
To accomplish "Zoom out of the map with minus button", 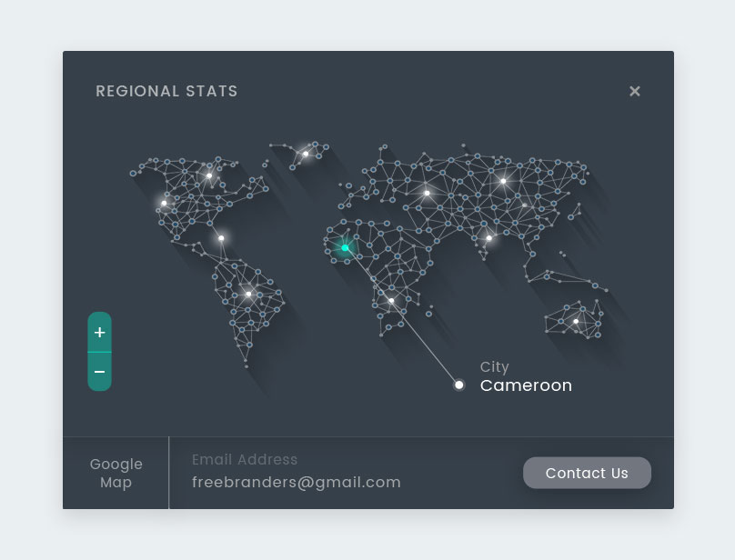I will coord(99,372).
